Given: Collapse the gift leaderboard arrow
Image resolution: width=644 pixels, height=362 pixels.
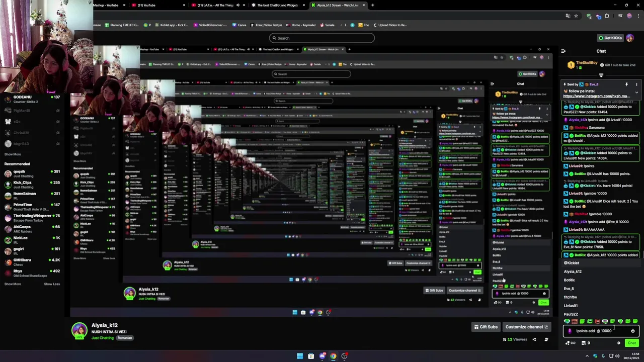Looking at the screenshot, I should (x=601, y=75).
